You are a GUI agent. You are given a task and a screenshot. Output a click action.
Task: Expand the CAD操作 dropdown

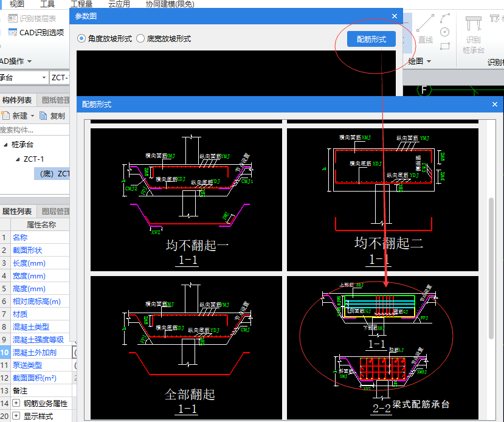[29, 61]
